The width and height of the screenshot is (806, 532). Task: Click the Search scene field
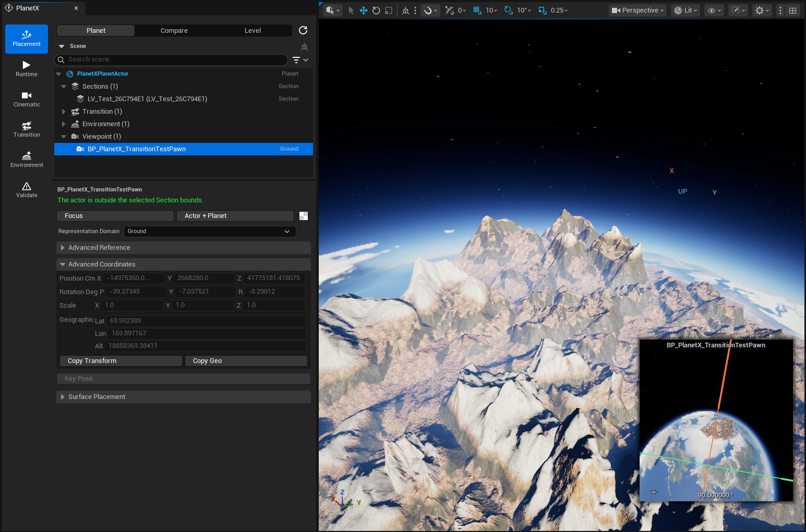(x=171, y=60)
